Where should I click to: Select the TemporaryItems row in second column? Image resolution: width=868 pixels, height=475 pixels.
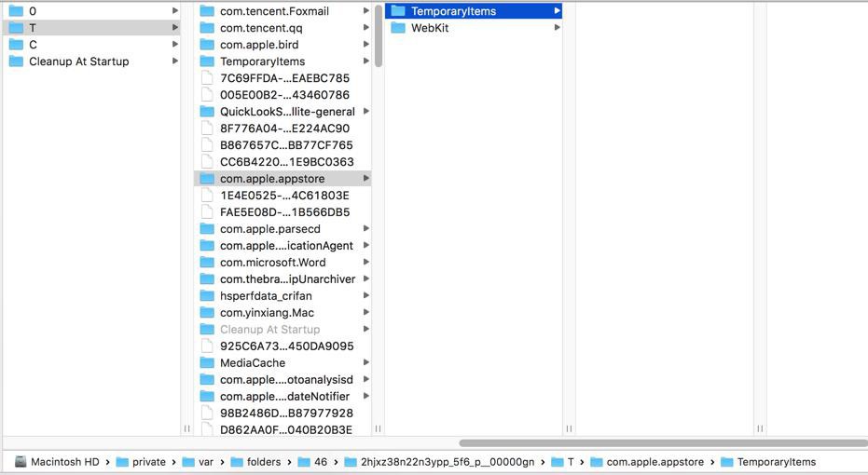point(282,61)
